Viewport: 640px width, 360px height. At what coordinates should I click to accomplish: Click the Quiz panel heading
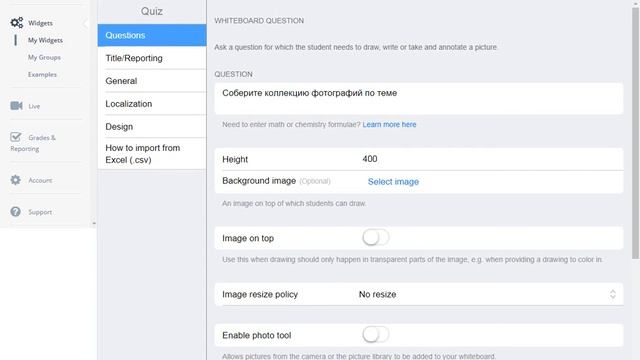coord(152,11)
